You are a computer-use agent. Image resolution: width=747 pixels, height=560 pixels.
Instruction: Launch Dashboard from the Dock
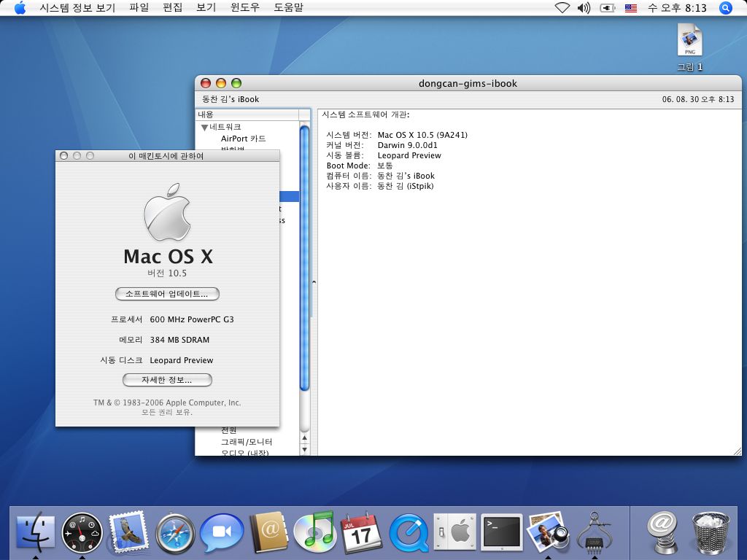(82, 532)
